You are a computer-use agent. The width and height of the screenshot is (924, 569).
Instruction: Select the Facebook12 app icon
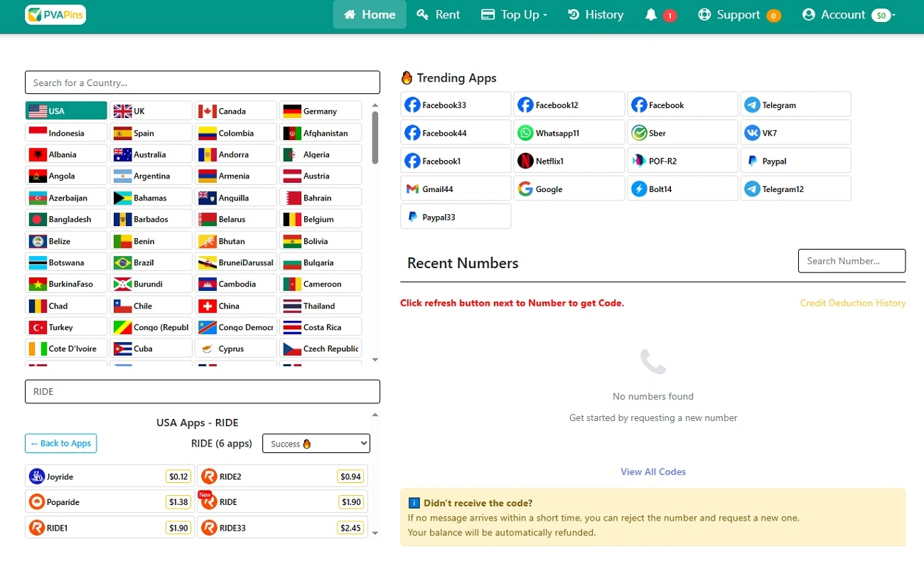coord(525,105)
